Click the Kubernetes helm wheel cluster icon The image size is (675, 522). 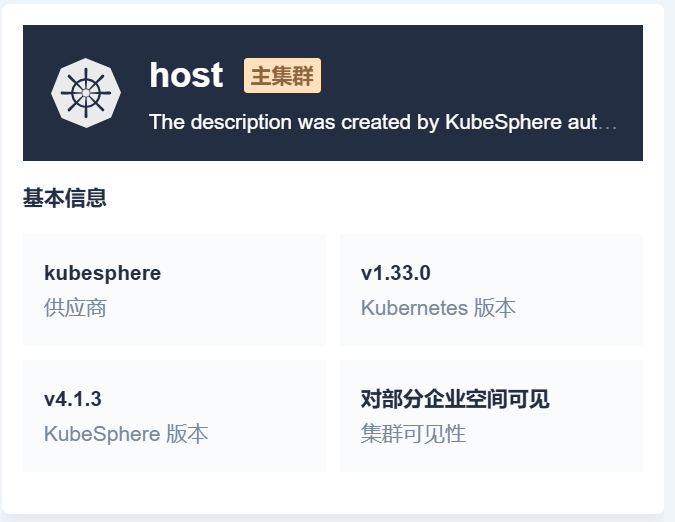[86, 93]
